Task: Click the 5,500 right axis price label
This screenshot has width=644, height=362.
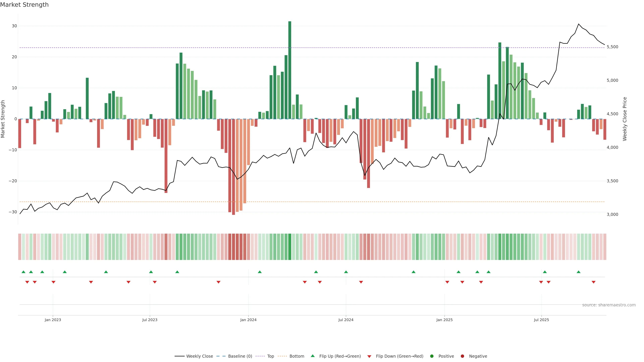Action: 612,47
